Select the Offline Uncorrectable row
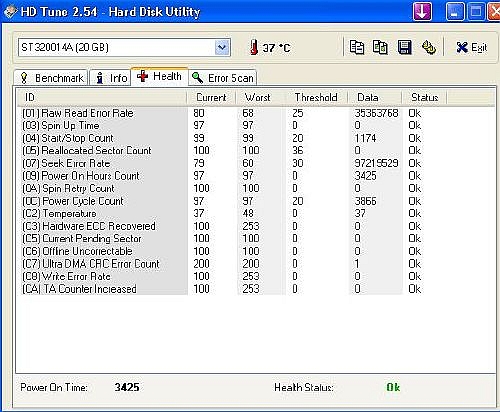 [x=222, y=251]
